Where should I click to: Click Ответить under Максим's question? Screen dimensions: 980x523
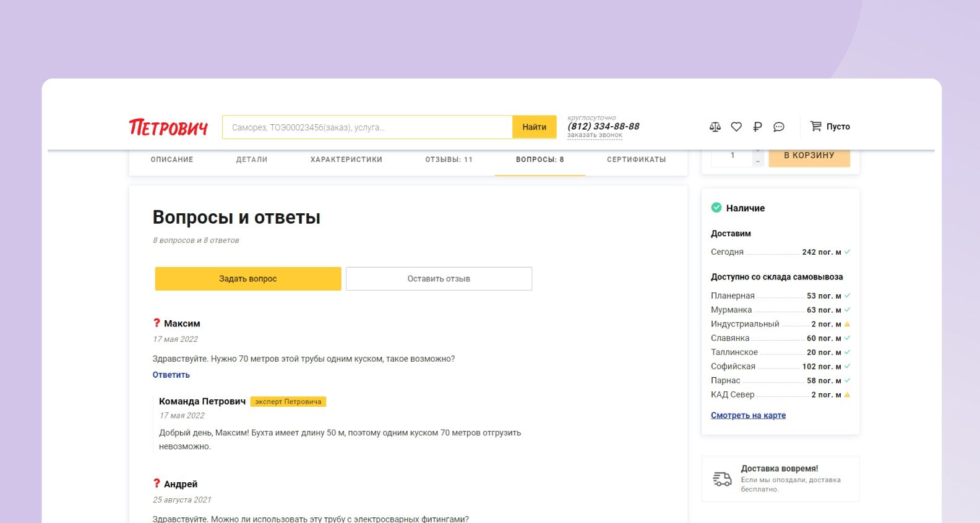(x=171, y=375)
